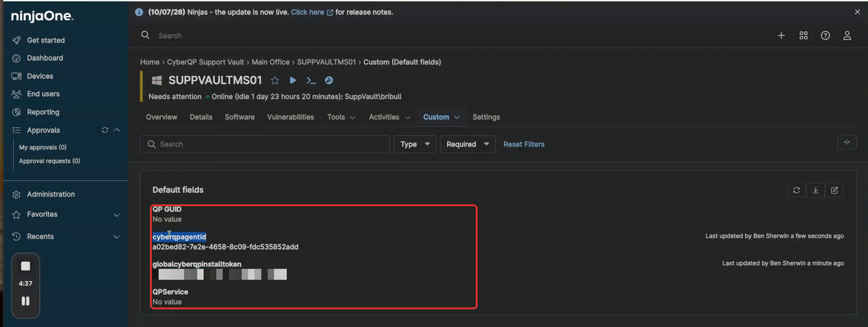Image resolution: width=868 pixels, height=327 pixels.
Task: Open Administration in sidebar
Action: [51, 194]
